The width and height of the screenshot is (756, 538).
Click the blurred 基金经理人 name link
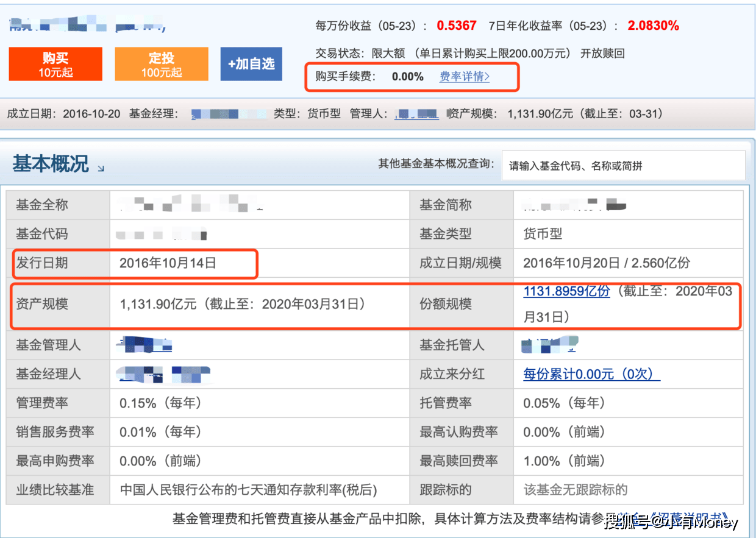tap(165, 374)
